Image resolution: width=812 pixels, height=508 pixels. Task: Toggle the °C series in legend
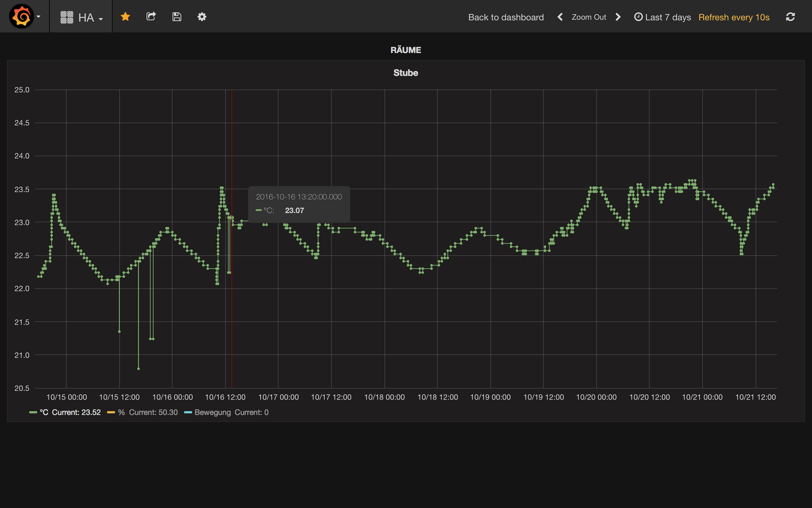pyautogui.click(x=44, y=412)
